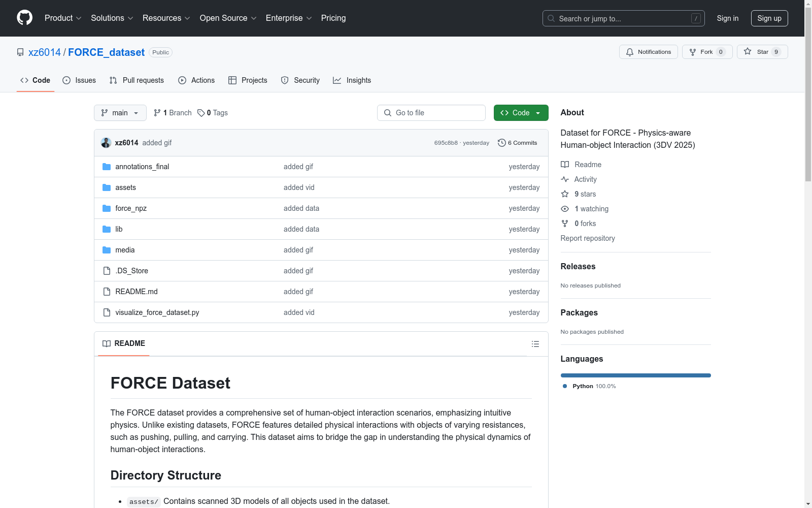Click the Search or jump to field
This screenshot has height=508, width=812.
[x=623, y=18]
